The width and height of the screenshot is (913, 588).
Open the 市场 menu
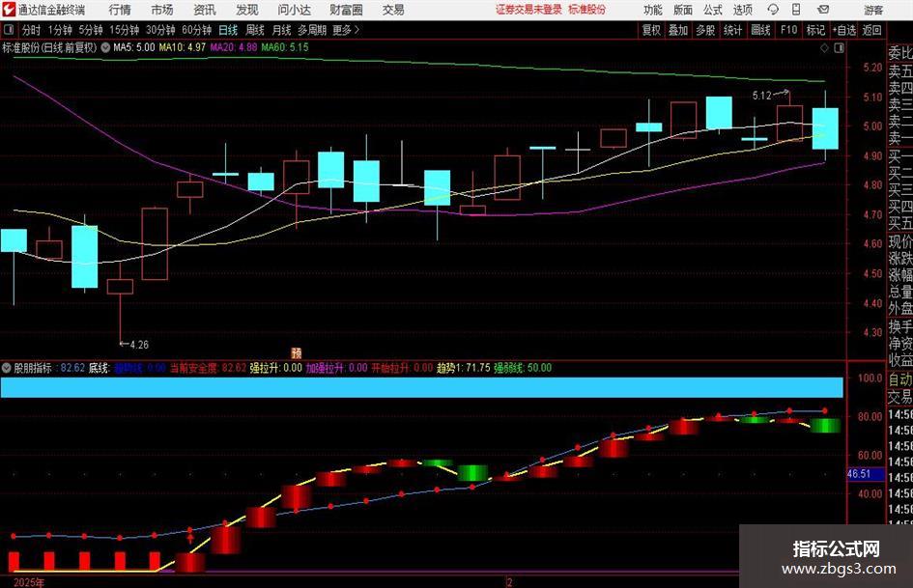162,10
